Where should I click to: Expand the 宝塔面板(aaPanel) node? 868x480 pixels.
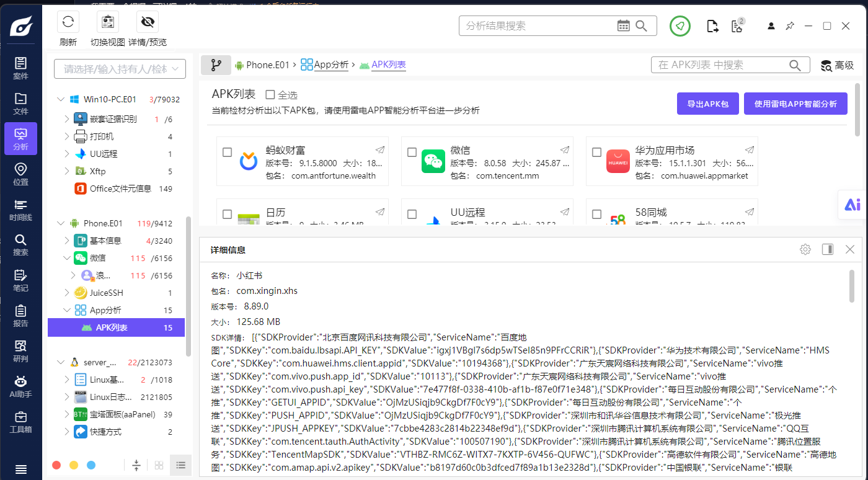click(68, 414)
